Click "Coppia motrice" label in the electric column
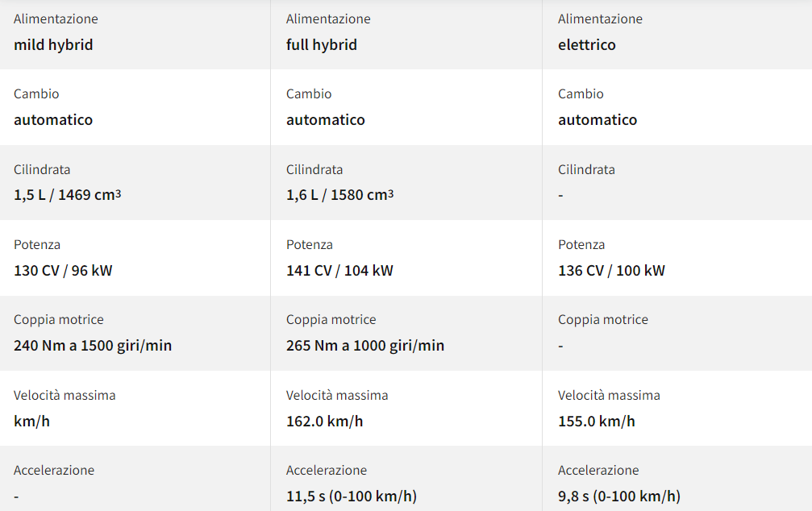 coord(602,320)
